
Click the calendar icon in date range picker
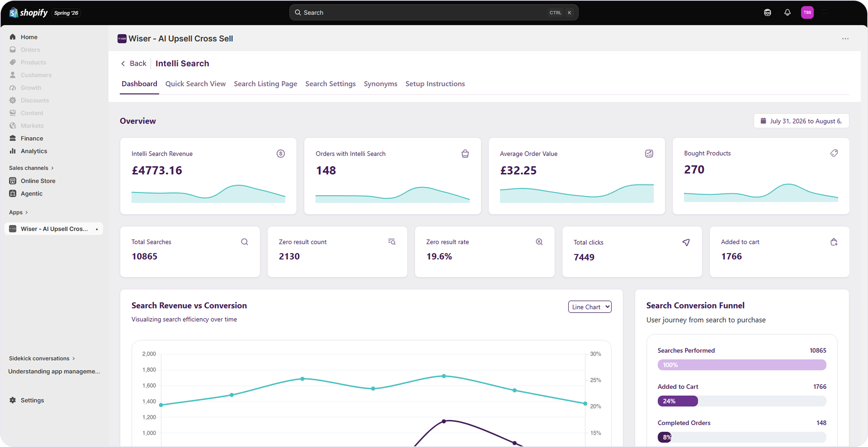[x=763, y=121]
